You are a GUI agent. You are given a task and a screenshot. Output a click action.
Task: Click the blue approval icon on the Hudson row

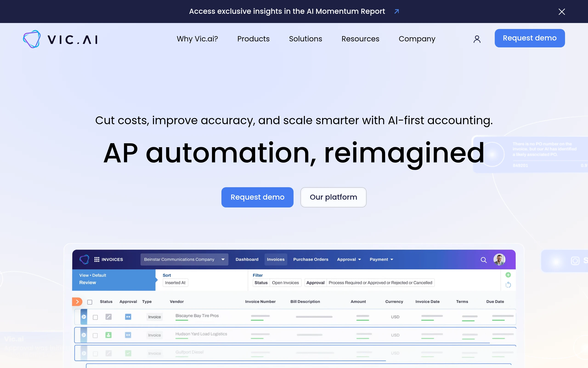(x=128, y=335)
